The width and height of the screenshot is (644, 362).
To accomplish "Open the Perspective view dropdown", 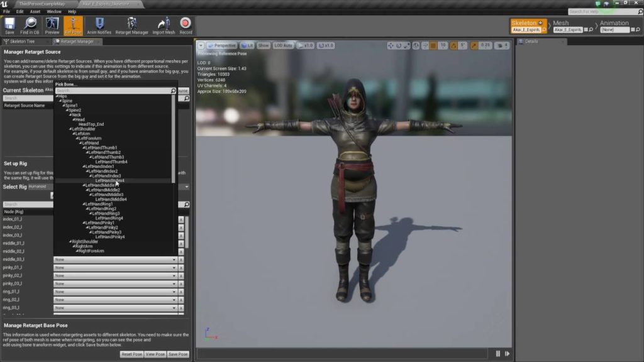I will tap(222, 45).
